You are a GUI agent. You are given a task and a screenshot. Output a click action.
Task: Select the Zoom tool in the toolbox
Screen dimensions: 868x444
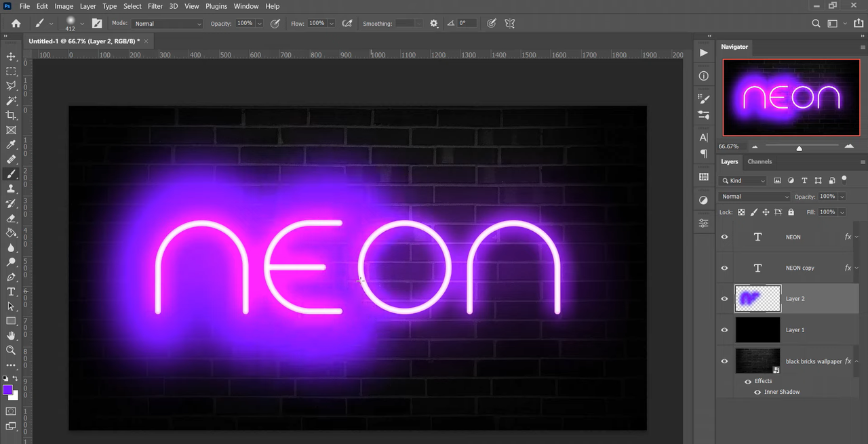[x=11, y=350]
